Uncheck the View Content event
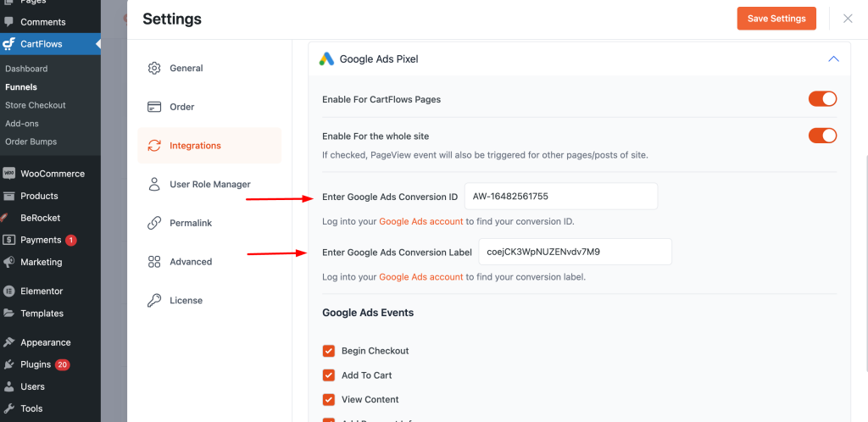 (329, 399)
